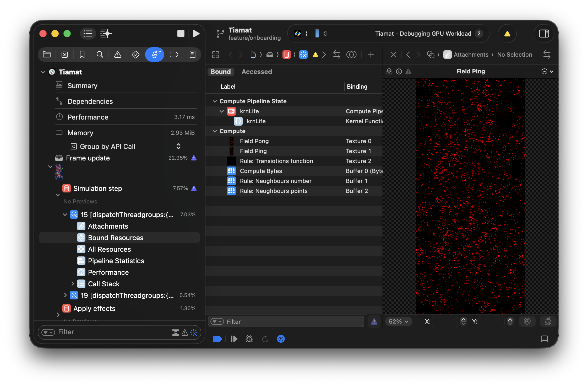The height and width of the screenshot is (387, 588).
Task: Open the report navigator icon
Action: pos(192,55)
